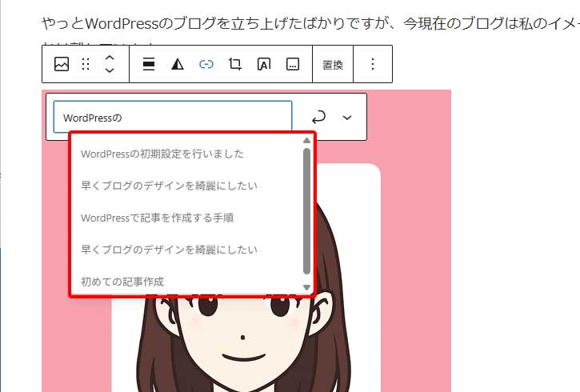Click the add caption icon
This screenshot has height=392, width=580.
(293, 64)
